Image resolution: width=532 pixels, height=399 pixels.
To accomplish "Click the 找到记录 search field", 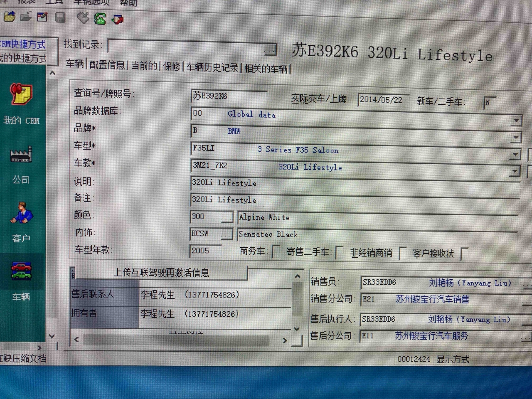I will [186, 46].
